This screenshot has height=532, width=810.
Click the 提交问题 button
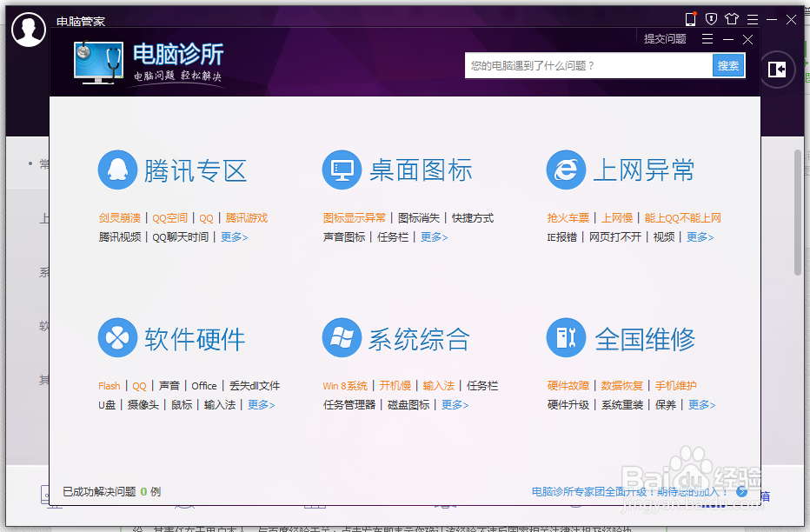coord(665,39)
